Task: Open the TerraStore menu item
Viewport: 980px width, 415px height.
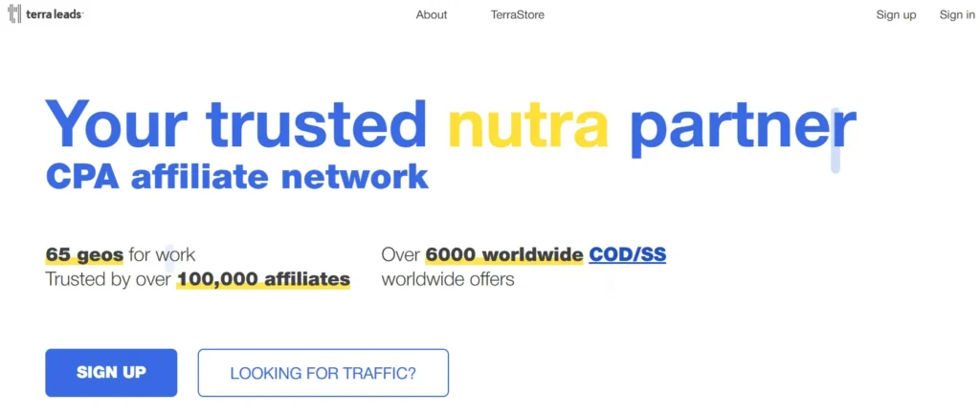Action: click(518, 15)
